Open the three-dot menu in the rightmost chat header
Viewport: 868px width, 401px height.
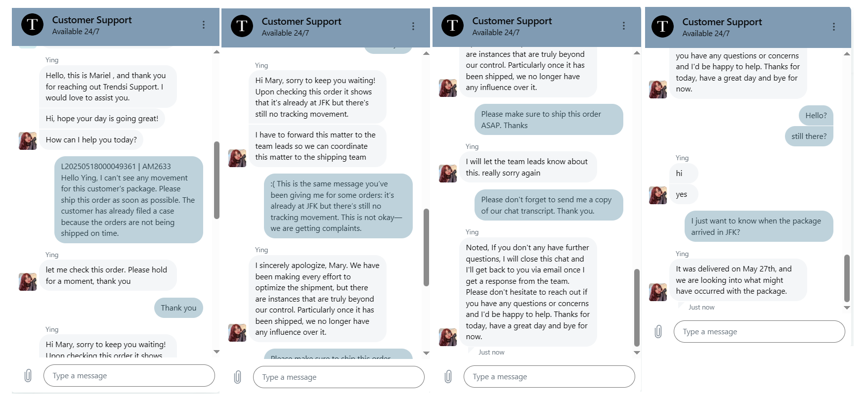833,27
